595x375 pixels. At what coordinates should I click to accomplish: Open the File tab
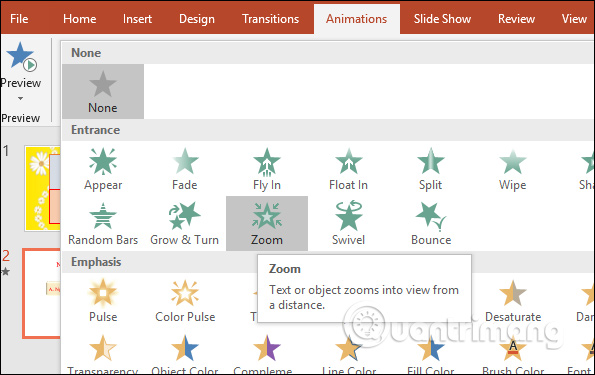click(19, 19)
